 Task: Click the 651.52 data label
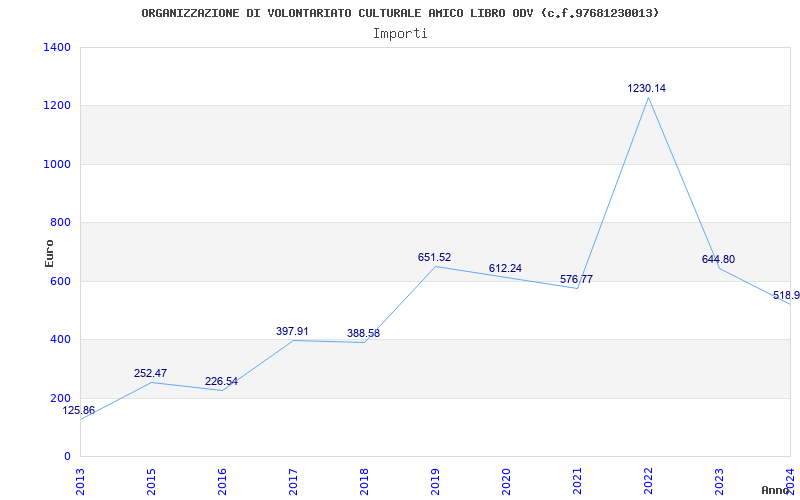434,257
